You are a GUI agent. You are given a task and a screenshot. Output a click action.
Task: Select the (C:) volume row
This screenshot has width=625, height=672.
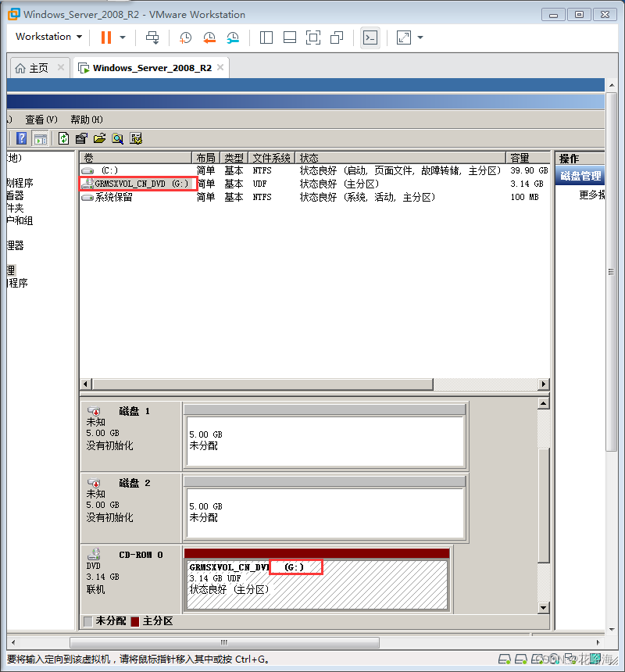[x=314, y=170]
